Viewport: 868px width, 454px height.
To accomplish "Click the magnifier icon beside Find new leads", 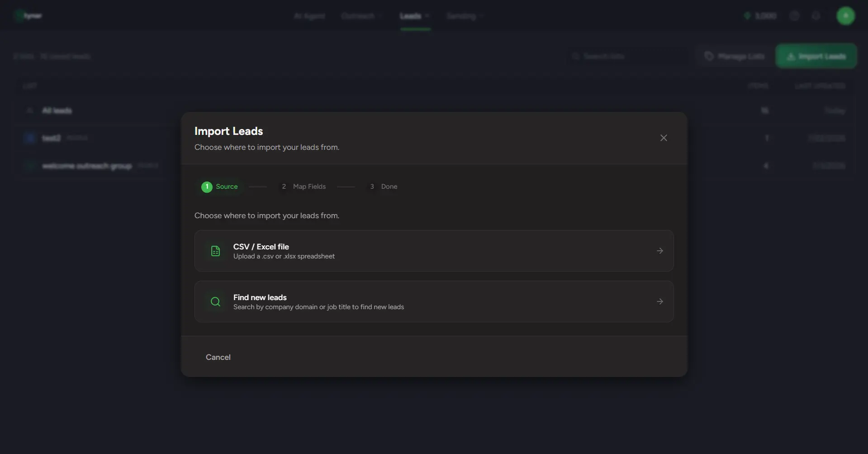I will (x=215, y=301).
